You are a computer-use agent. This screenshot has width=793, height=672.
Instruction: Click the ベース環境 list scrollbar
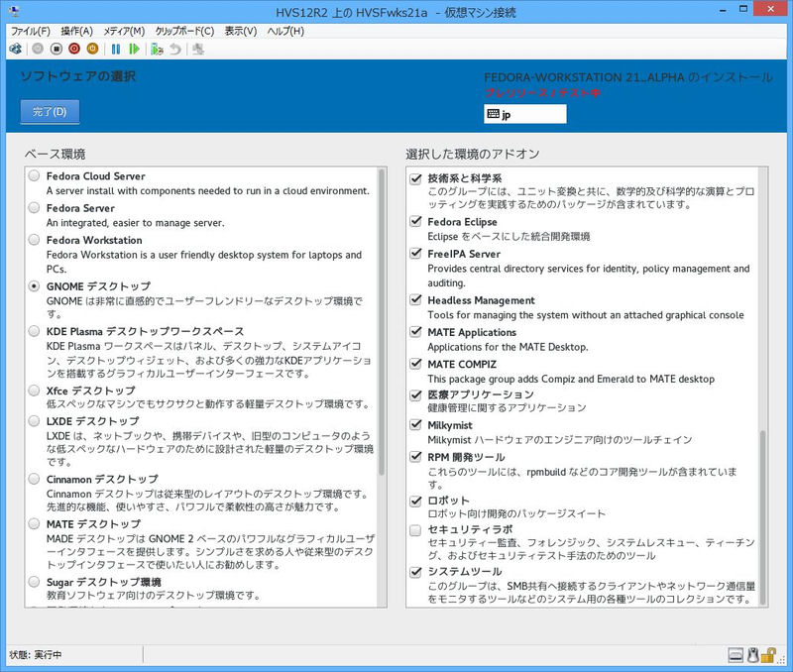[x=382, y=321]
